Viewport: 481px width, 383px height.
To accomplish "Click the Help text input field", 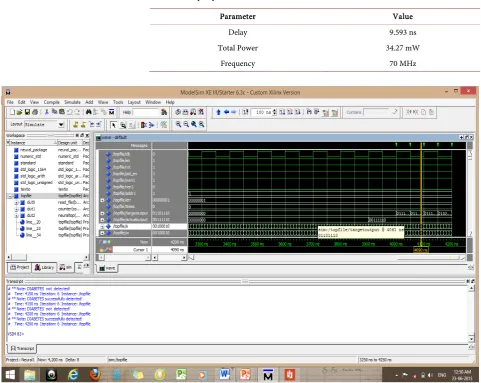I will [x=146, y=112].
